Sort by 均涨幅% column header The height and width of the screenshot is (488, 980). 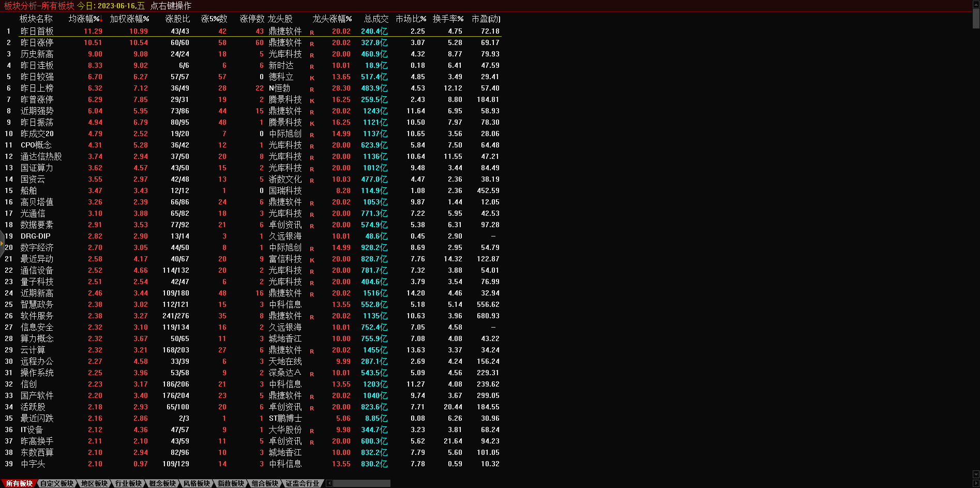85,19
